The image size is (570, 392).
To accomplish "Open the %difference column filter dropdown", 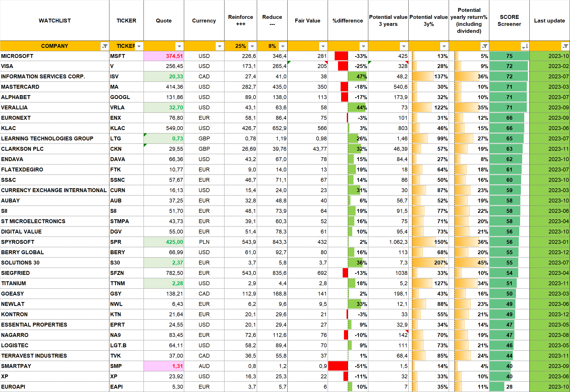I will pyautogui.click(x=363, y=46).
